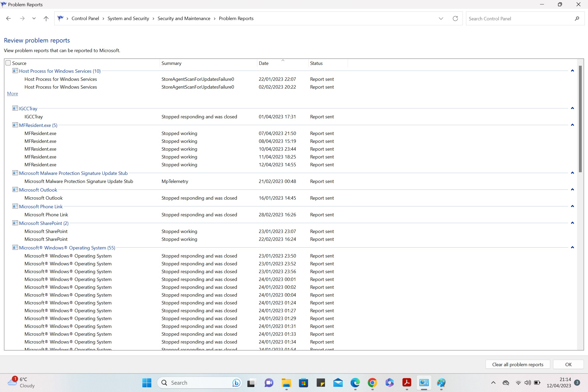This screenshot has width=588, height=392.
Task: Open Task View from the taskbar
Action: 251,383
